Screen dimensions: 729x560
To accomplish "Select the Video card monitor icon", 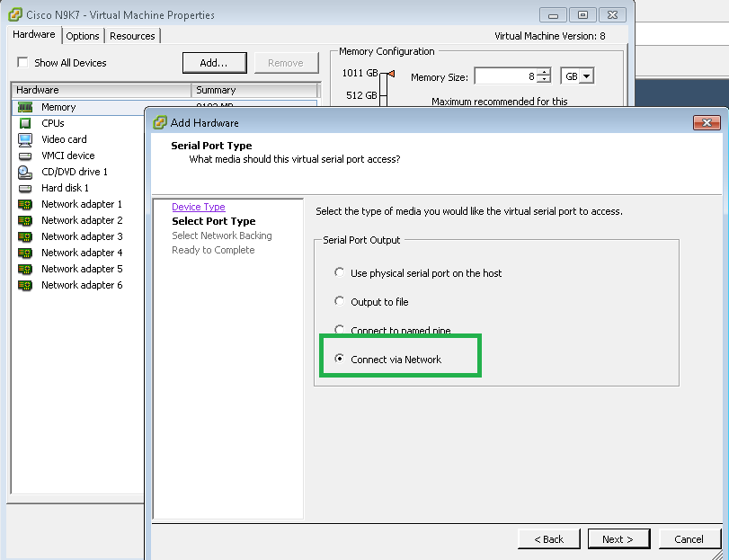I will [25, 139].
